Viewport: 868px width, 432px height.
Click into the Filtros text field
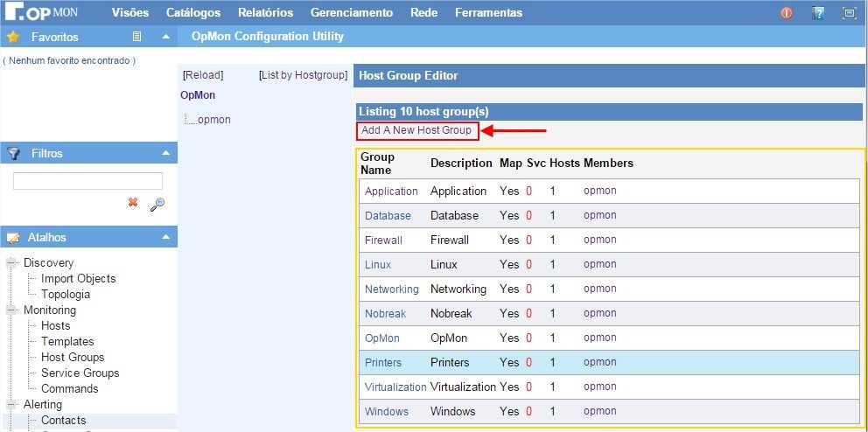(87, 181)
